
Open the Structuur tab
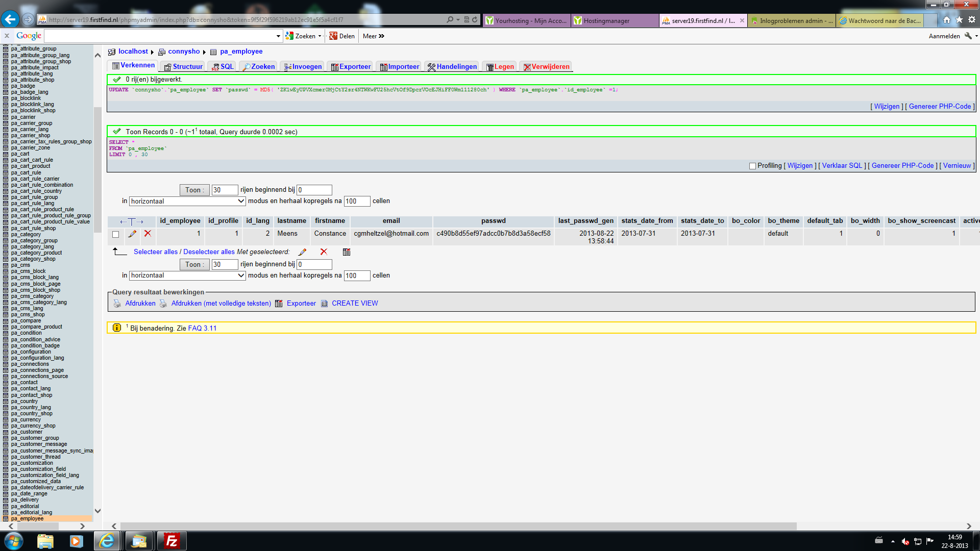pyautogui.click(x=183, y=67)
